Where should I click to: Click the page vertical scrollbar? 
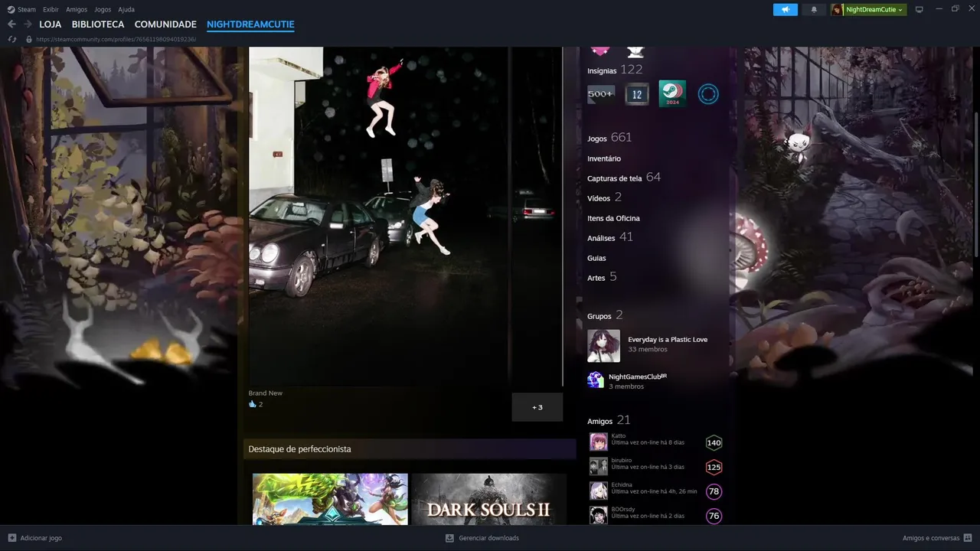(x=975, y=184)
